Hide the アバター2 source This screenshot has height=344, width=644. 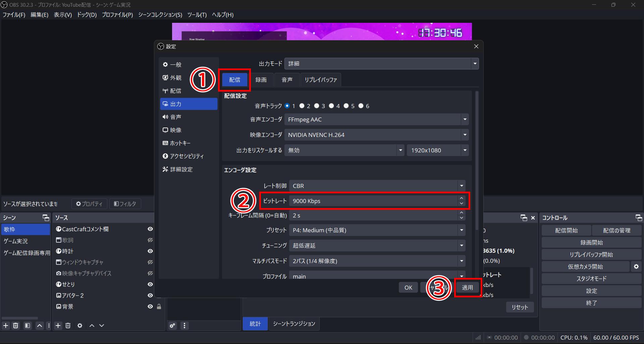150,295
